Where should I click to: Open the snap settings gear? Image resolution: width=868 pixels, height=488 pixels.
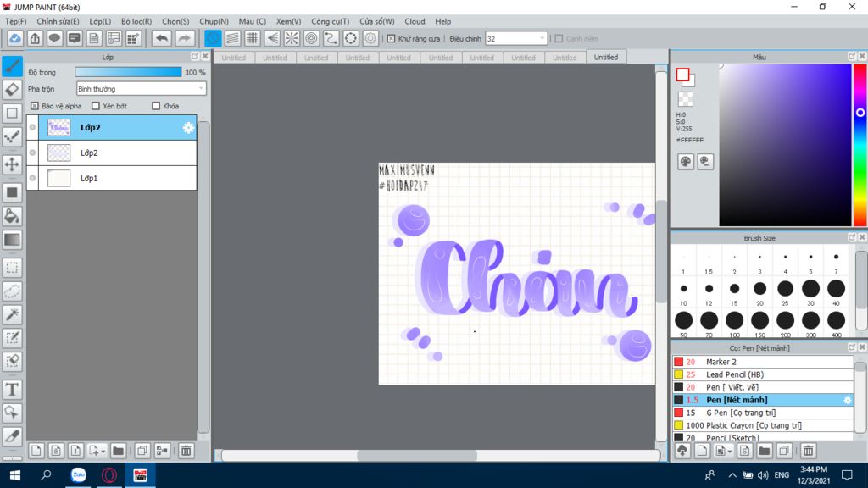pos(370,38)
